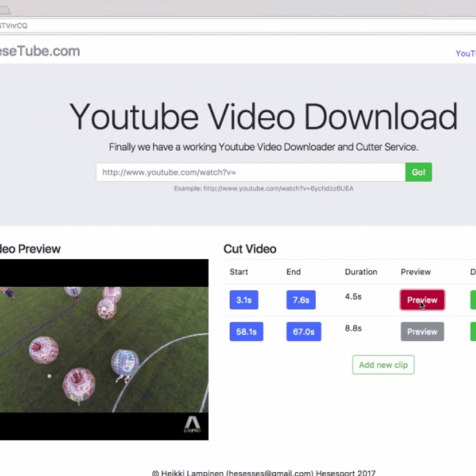Select the 58.1s start time button
This screenshot has width=476, height=476.
(x=246, y=332)
